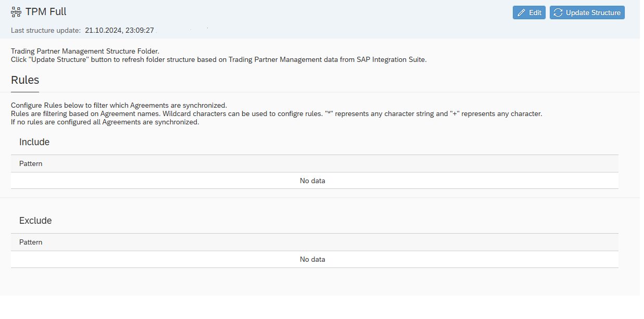Click the "Last structure update:" label

[46, 30]
